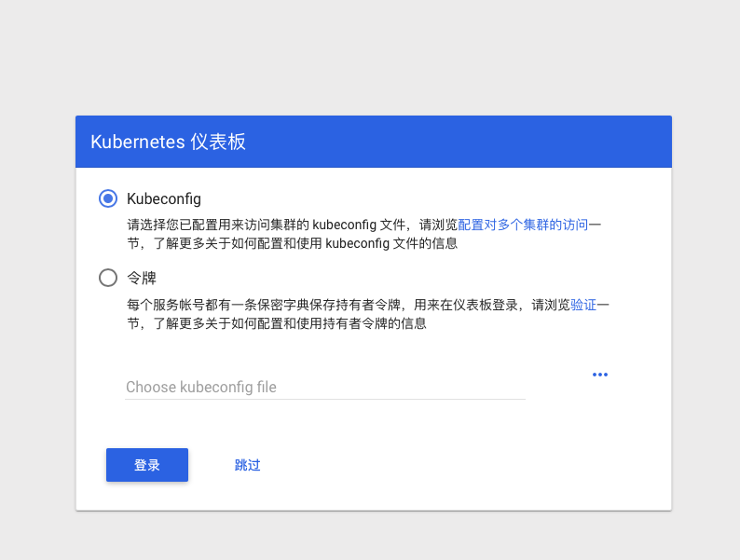Click the white empty area right of 跳过
Viewport: 740px width, 560px height.
click(x=466, y=465)
